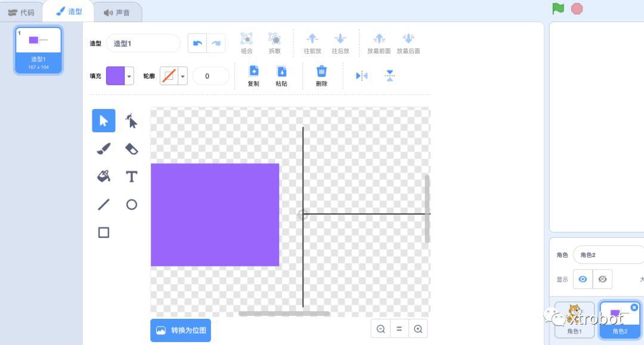Show the sprite with the eye button

pyautogui.click(x=583, y=279)
